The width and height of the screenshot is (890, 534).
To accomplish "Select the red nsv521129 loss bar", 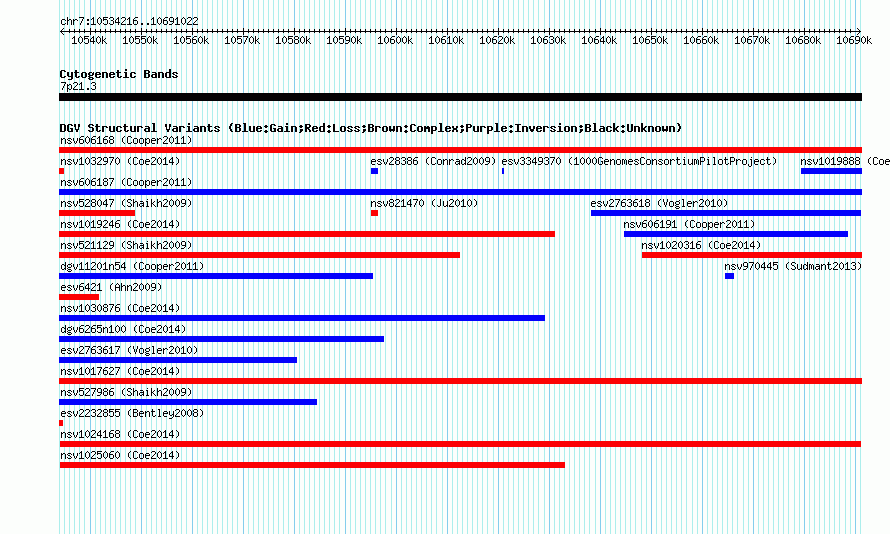I will click(259, 255).
